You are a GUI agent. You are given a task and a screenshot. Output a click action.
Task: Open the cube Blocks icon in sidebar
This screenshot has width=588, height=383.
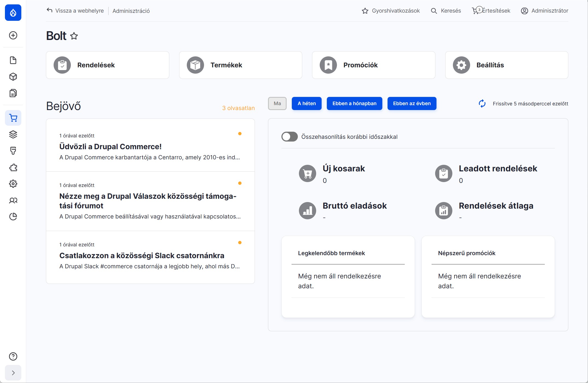13,77
